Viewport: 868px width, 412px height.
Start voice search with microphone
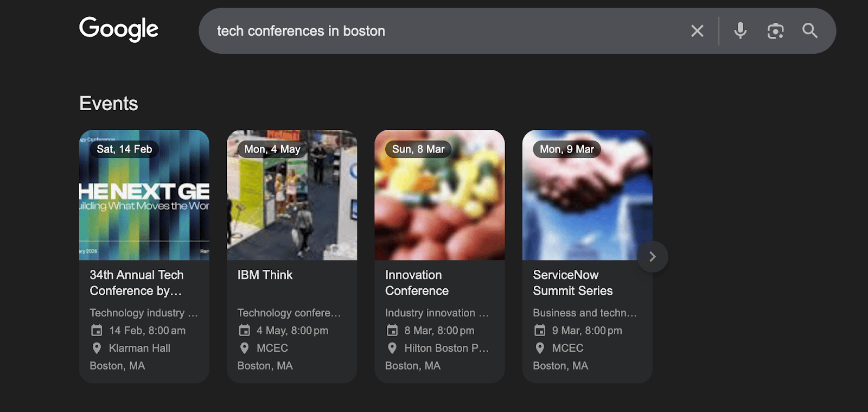[740, 31]
